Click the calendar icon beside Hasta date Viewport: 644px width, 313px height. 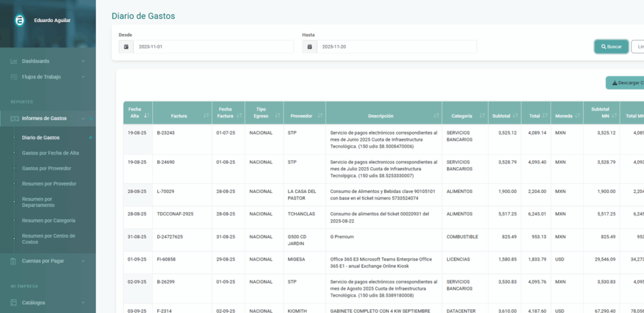[x=309, y=47]
